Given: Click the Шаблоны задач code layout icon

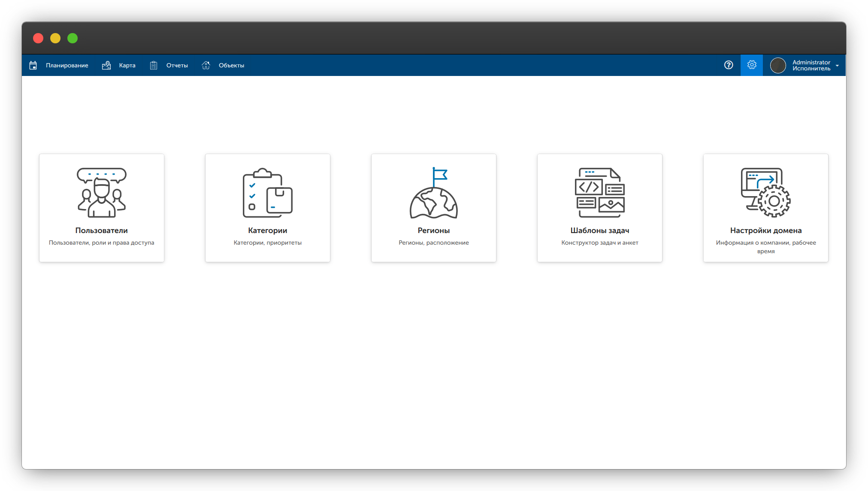Looking at the screenshot, I should pos(600,192).
